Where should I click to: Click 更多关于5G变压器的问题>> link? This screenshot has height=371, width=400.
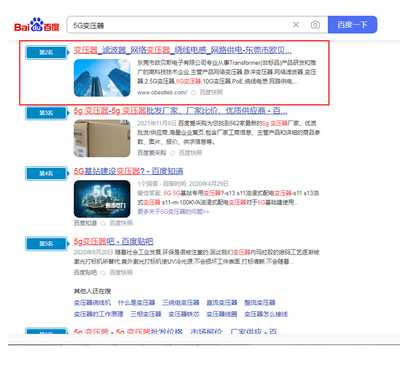pos(173,212)
